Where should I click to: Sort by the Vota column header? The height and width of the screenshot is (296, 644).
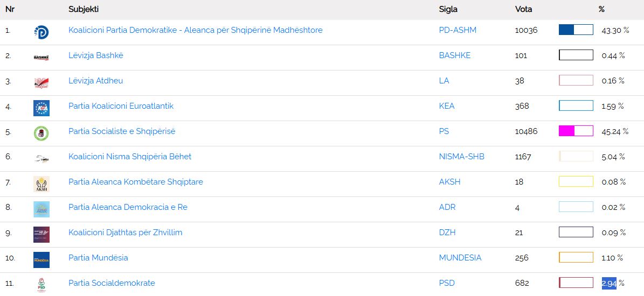click(x=523, y=9)
